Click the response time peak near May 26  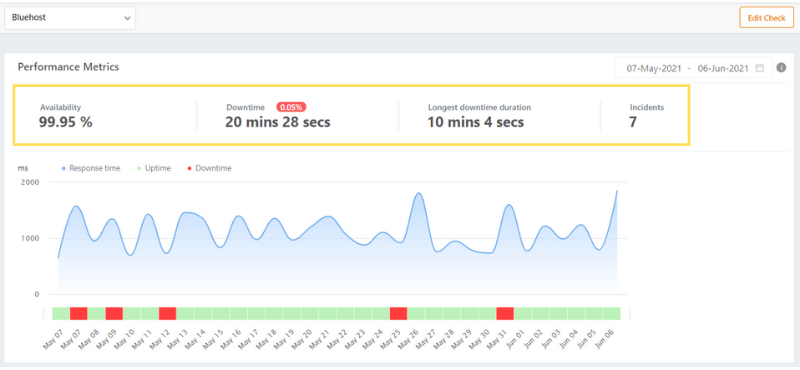(419, 193)
